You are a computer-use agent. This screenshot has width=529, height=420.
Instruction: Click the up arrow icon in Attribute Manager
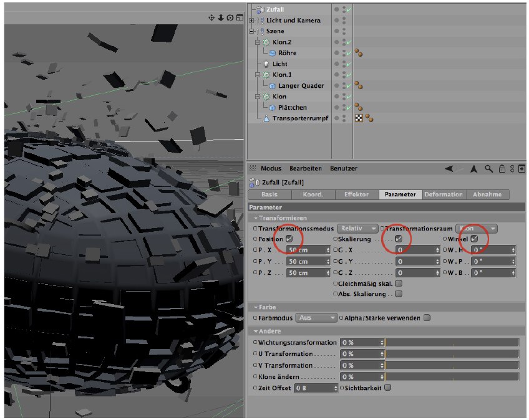474,168
